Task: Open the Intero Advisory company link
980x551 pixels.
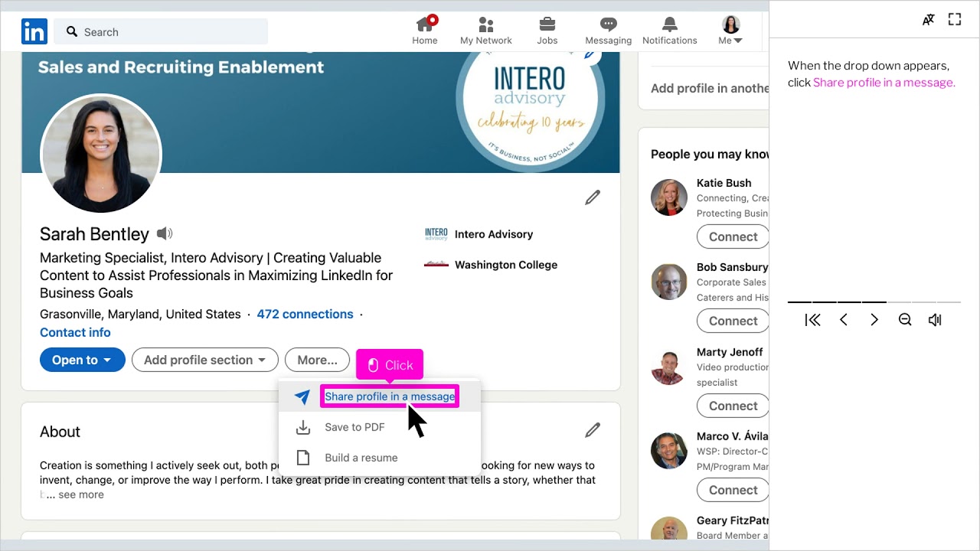Action: [494, 234]
